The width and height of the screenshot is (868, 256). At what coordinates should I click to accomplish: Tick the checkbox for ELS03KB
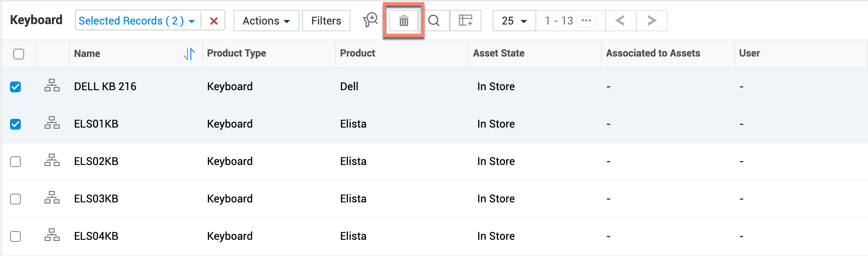[x=15, y=199]
